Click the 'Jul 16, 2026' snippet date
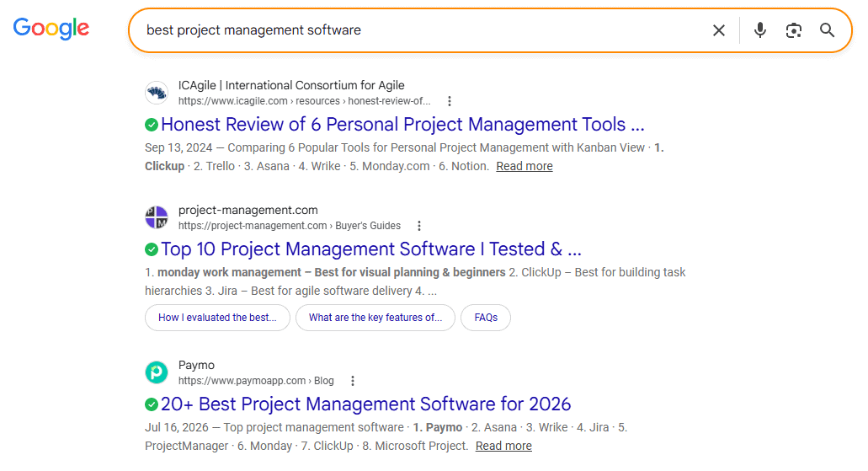The image size is (868, 471). click(x=177, y=428)
